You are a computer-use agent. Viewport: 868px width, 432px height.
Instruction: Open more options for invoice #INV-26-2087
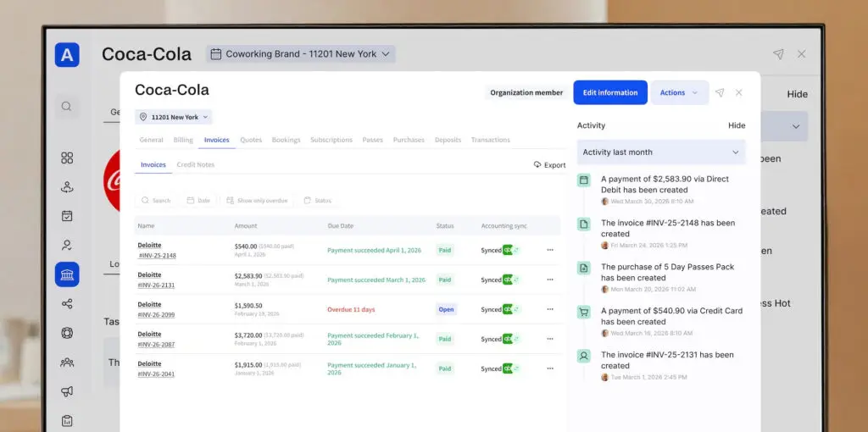point(549,339)
